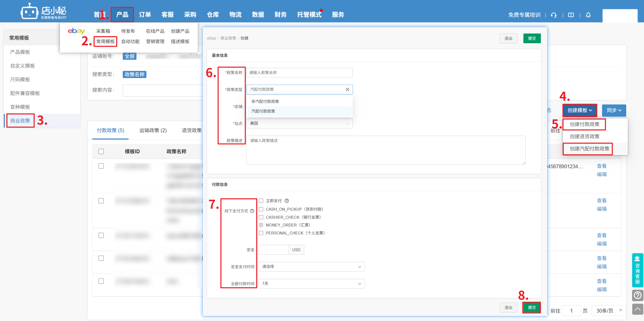Viewport: 644px width, 321px height.
Task: Click the floating question mark help icon
Action: point(637,295)
